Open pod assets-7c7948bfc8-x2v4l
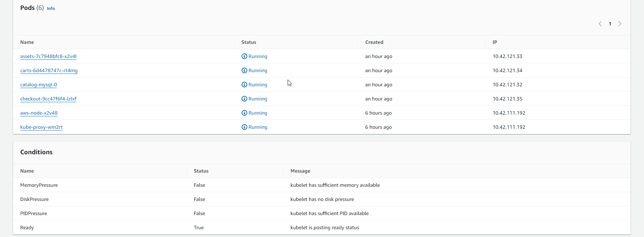This screenshot has width=644, height=237. [48, 56]
